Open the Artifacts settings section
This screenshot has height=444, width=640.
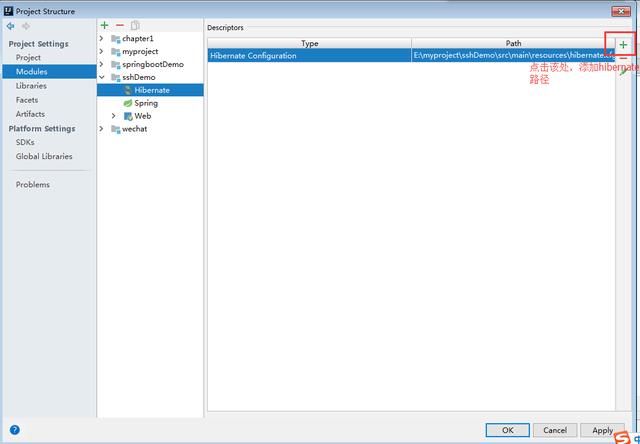30,114
